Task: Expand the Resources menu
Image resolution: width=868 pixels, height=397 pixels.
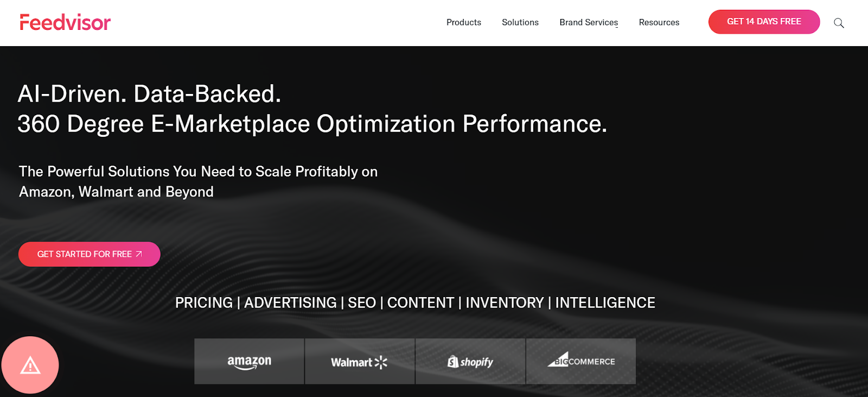Action: click(x=659, y=22)
